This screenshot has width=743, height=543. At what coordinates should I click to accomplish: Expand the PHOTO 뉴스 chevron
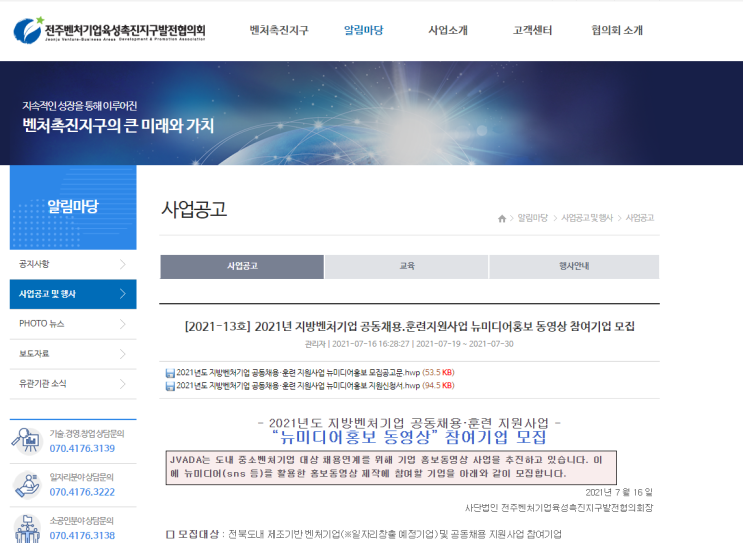(123, 324)
